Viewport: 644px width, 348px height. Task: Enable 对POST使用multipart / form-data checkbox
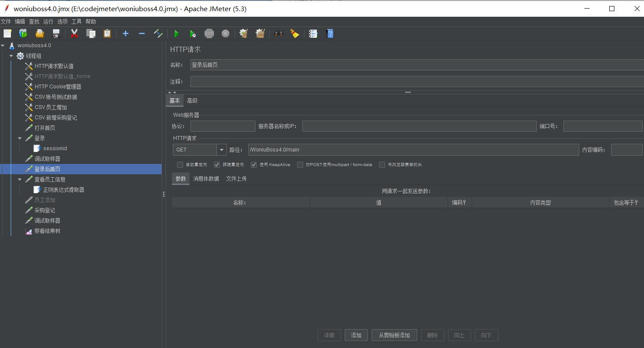pos(300,165)
